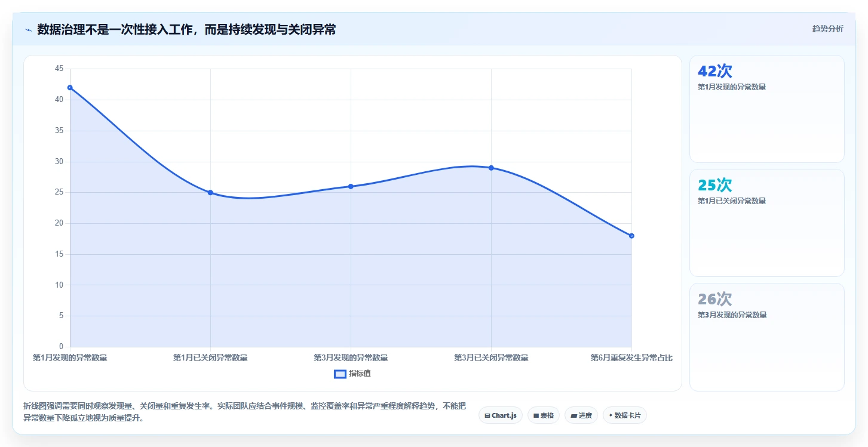The width and height of the screenshot is (868, 447).
Task: Click x-axis label 第6月重复发生异常占比
Action: coord(631,357)
